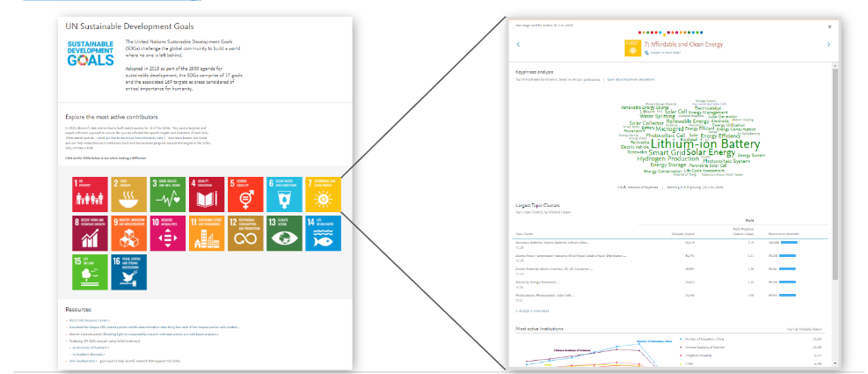Open 'Download the Scopus SDG search queries' resource link

click(155, 327)
